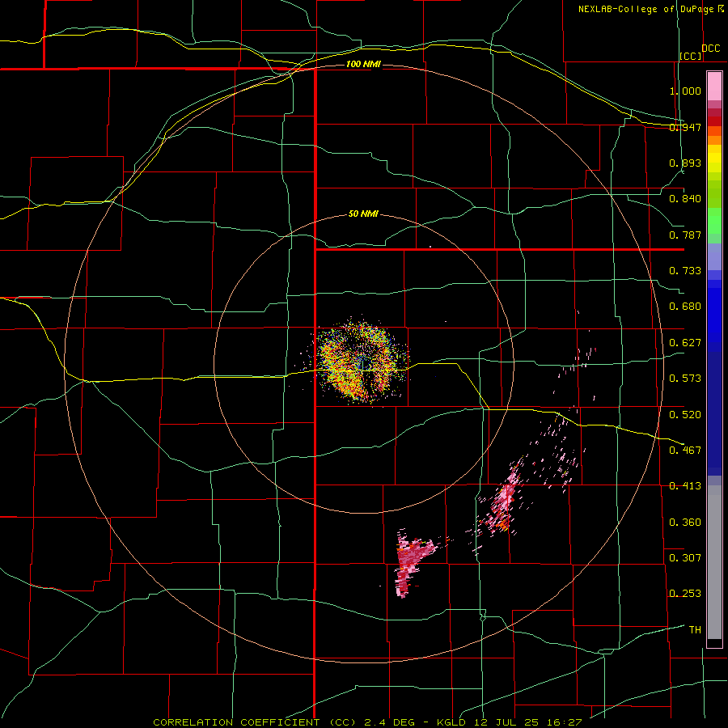Click the 50 NMI range ring label
Viewport: 728px width, 728px height.
click(363, 214)
